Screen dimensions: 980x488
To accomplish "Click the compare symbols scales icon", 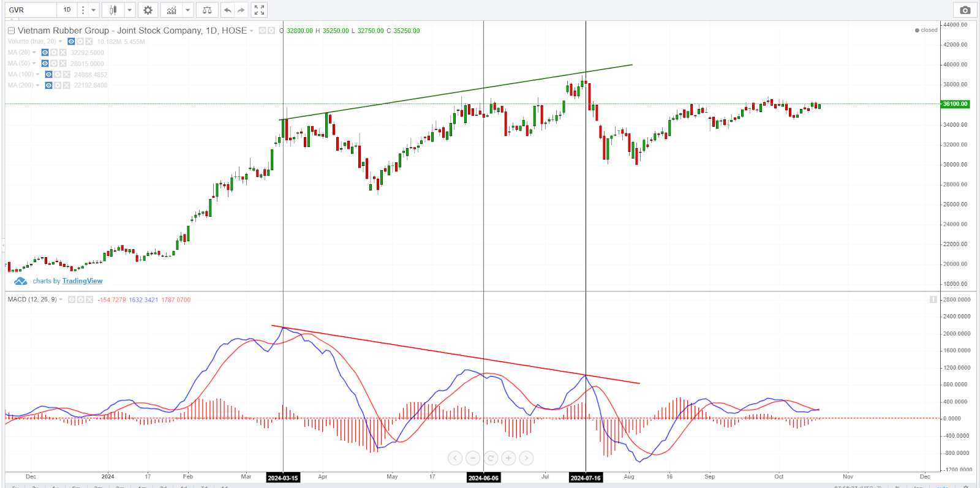I will pos(207,10).
